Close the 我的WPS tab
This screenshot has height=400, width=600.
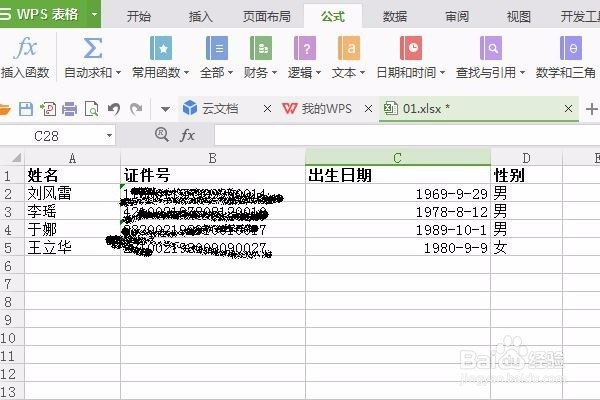click(x=368, y=109)
